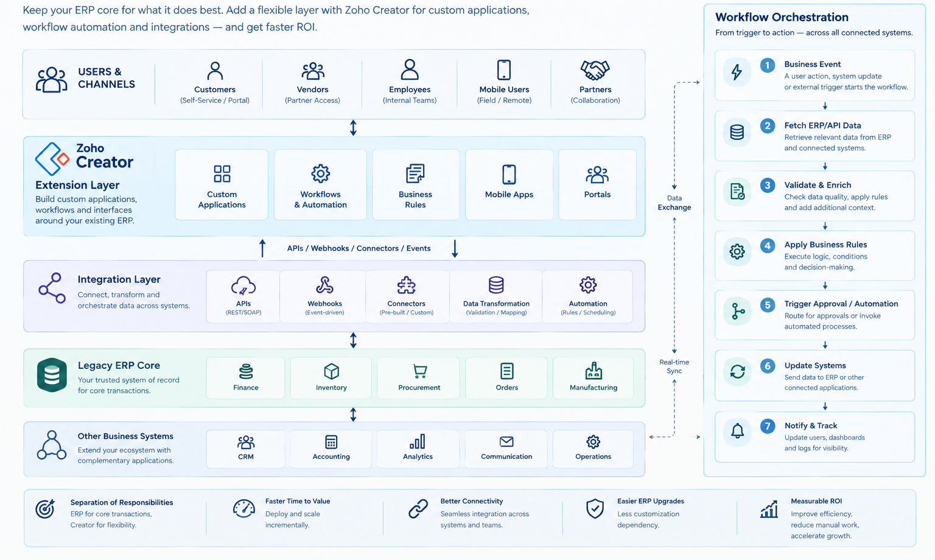
Task: Click the Automation Rules/Scheduling gear icon
Action: point(588,285)
